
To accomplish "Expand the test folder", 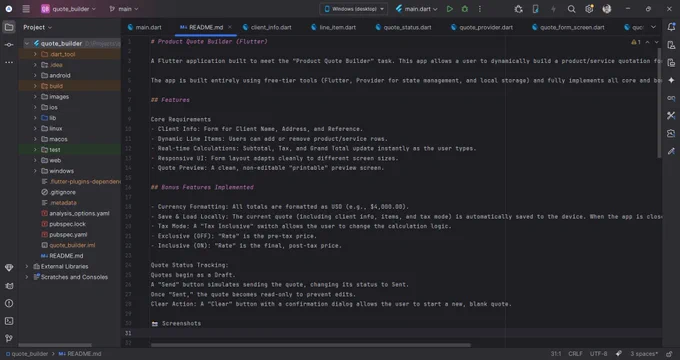I will (x=35, y=150).
